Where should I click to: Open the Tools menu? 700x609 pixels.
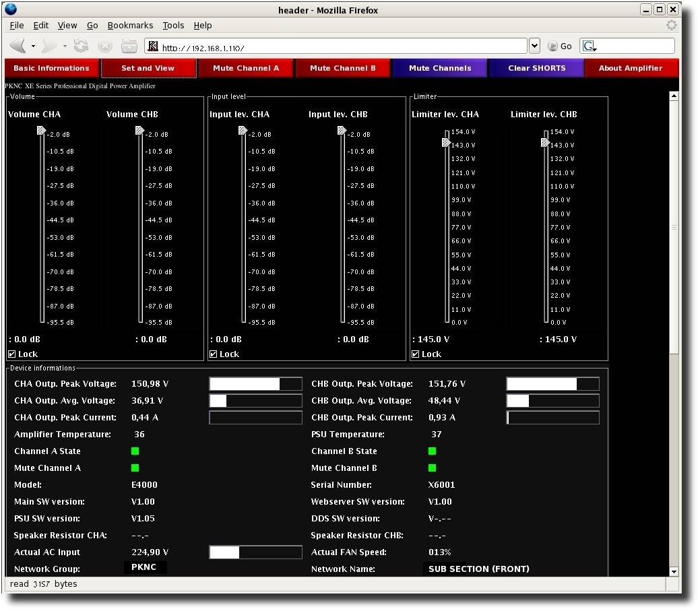173,26
